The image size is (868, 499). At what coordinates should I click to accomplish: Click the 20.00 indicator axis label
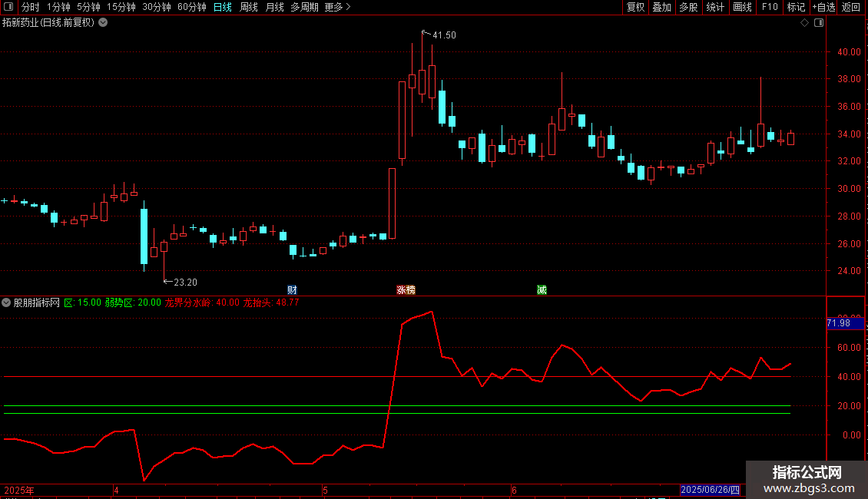click(x=849, y=405)
